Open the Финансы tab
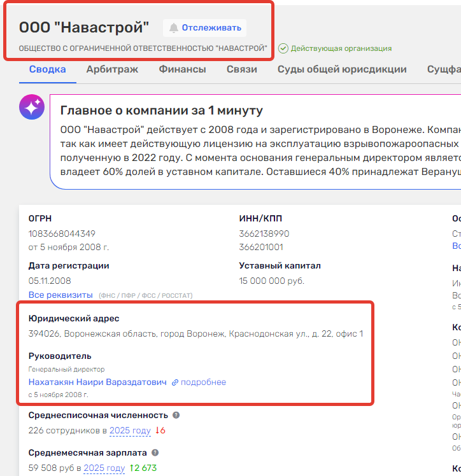This screenshot has height=476, width=461. (x=182, y=69)
